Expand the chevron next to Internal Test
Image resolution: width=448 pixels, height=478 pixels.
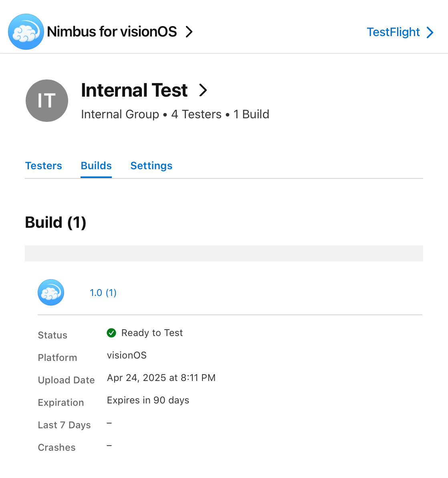coord(203,90)
